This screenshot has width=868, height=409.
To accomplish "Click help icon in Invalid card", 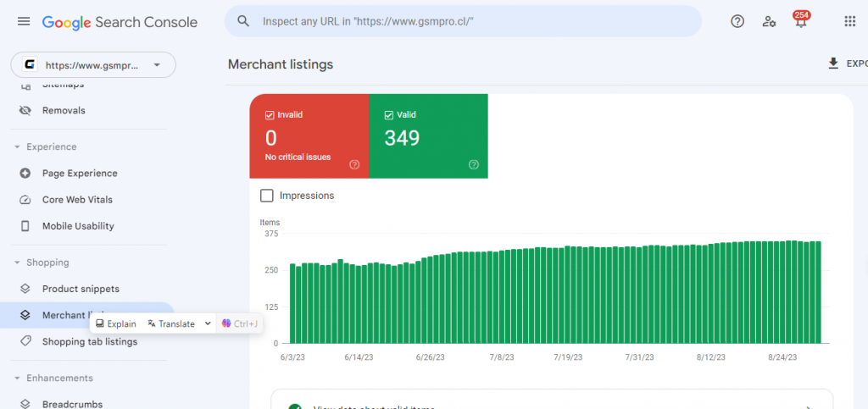I will pyautogui.click(x=354, y=165).
